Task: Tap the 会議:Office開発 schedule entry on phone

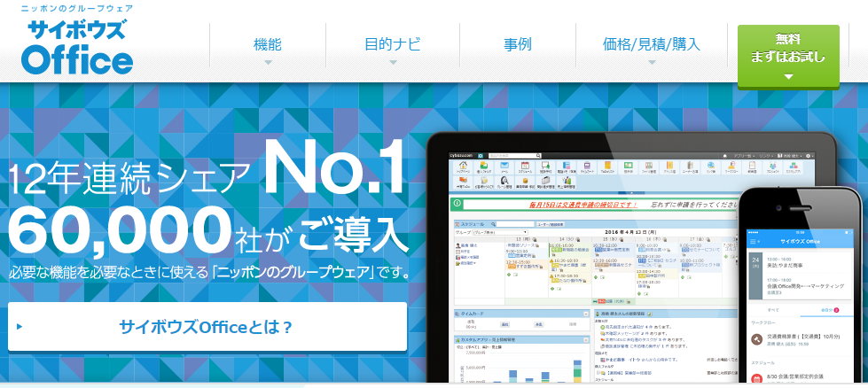Action: (x=805, y=286)
